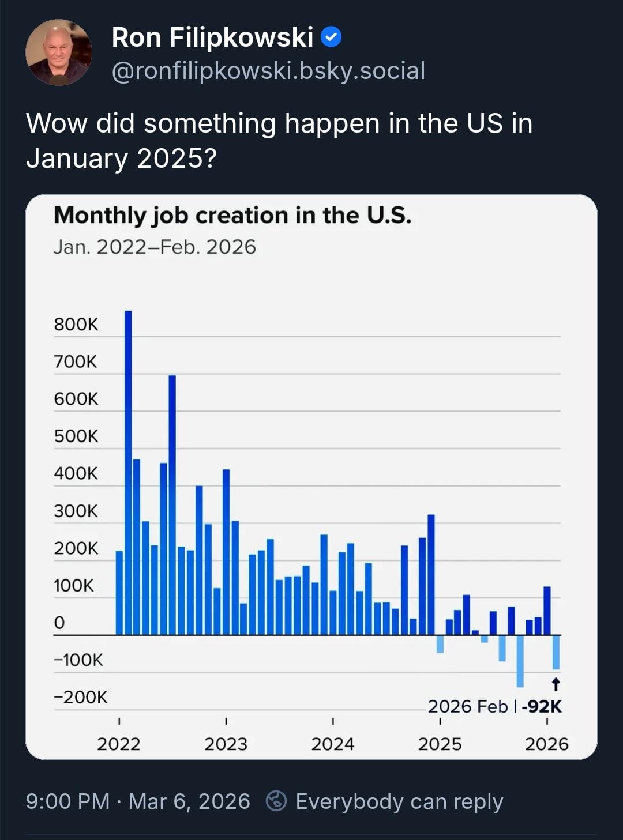
Task: Click the −200K label on the y-axis
Action: point(81,697)
